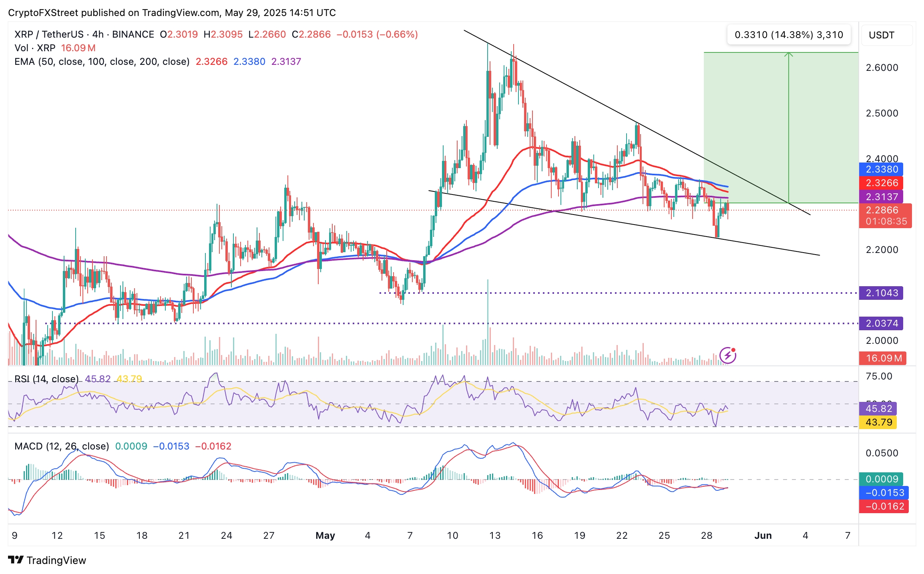Click the purple lightning bolt alert icon
This screenshot has width=924, height=574.
point(727,355)
